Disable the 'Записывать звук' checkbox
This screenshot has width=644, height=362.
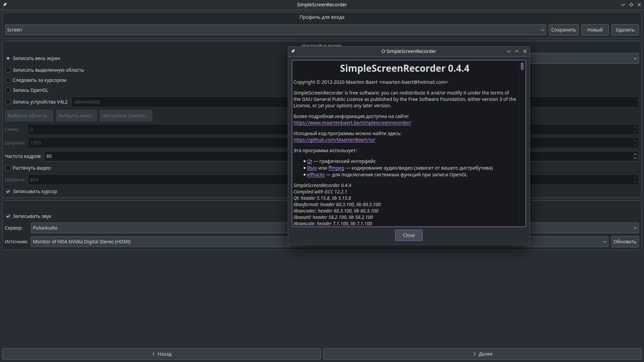(8, 216)
